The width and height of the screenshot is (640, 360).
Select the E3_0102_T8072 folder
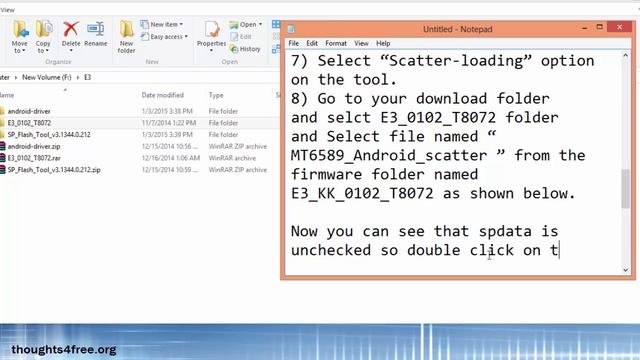29,123
